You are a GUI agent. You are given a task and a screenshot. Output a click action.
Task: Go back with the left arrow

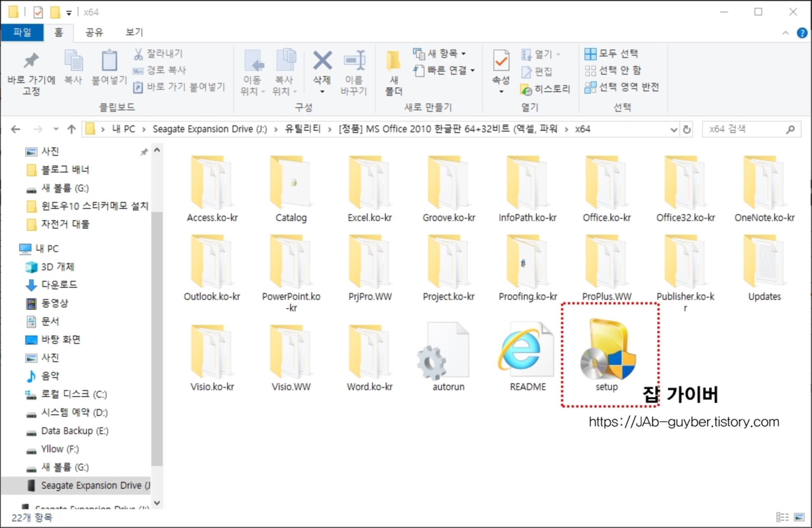[16, 129]
